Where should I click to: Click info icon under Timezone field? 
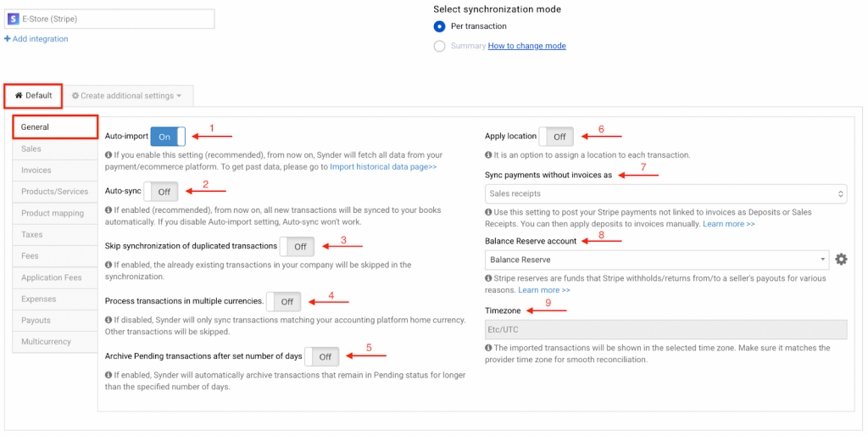pos(489,348)
